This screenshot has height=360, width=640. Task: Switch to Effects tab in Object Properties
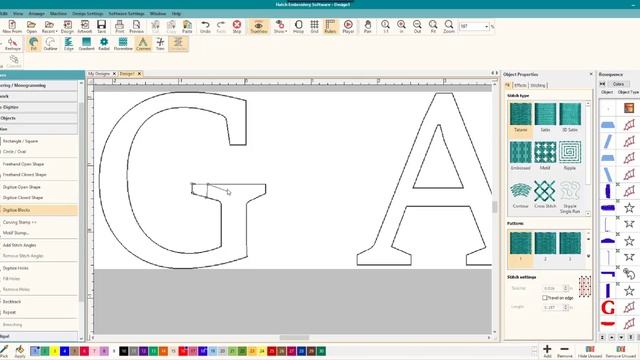(520, 85)
